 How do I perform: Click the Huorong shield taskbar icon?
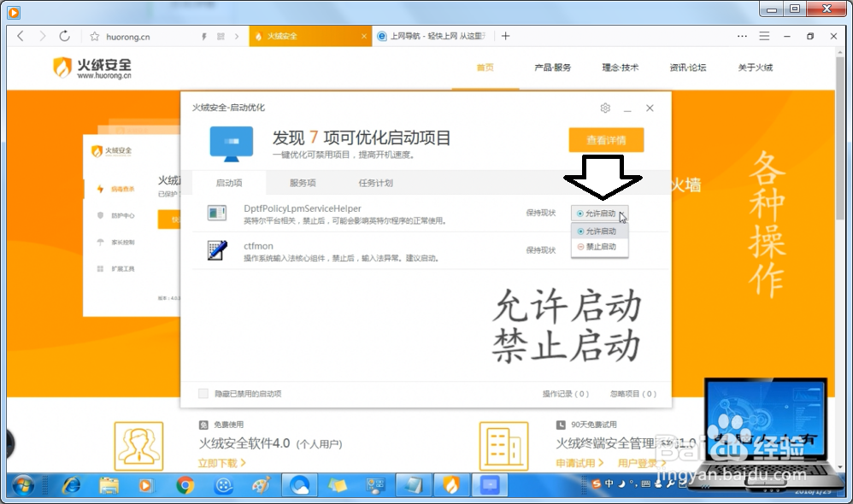pos(451,485)
